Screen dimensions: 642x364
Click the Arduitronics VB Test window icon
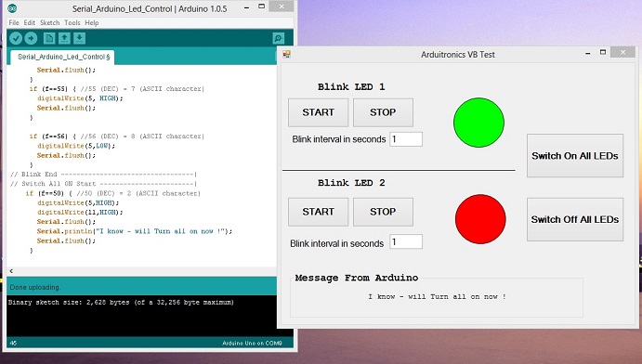[286, 55]
